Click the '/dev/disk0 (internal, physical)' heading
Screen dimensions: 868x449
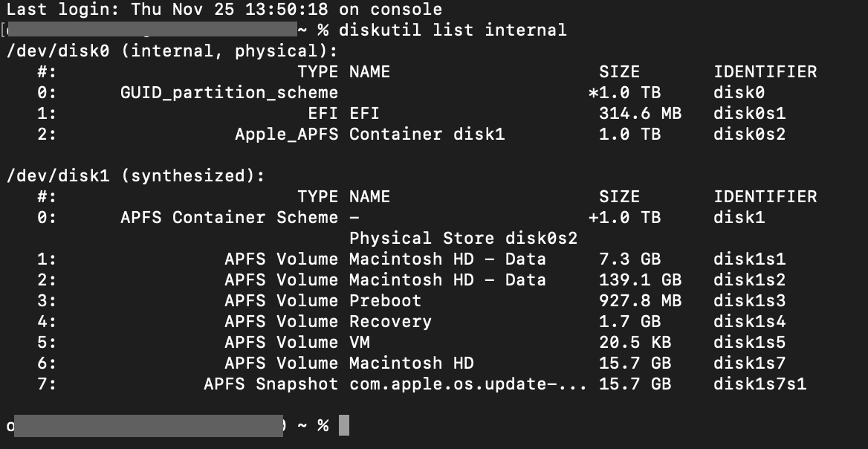pos(172,51)
